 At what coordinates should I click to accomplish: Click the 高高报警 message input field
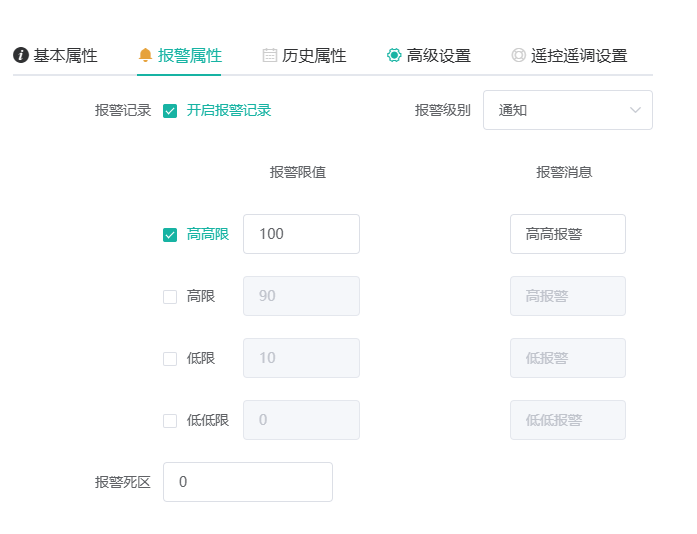click(x=568, y=234)
